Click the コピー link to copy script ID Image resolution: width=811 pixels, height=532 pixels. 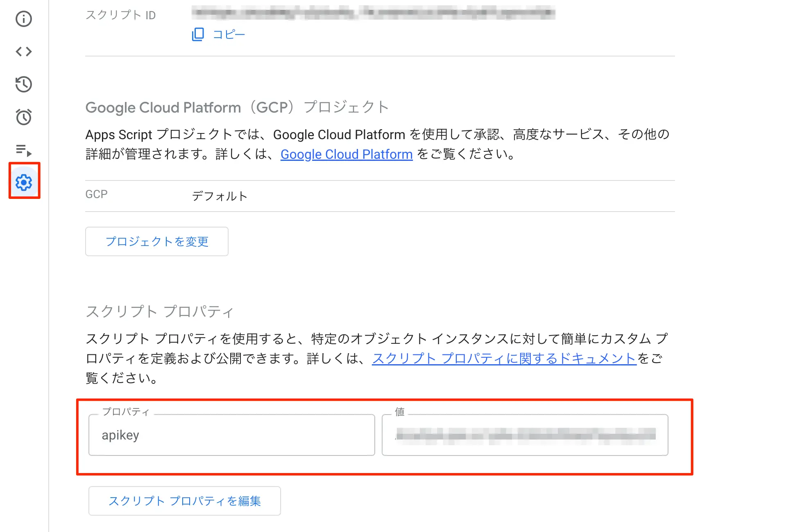coord(229,34)
